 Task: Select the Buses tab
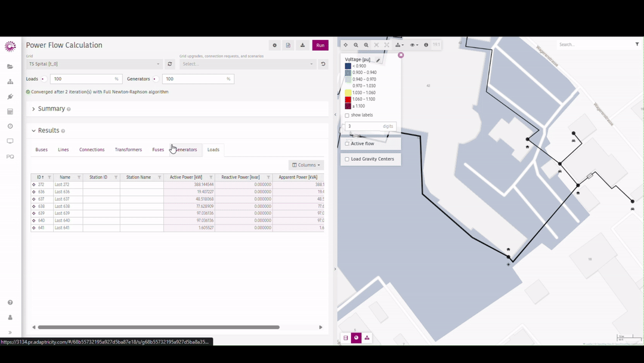tap(41, 150)
